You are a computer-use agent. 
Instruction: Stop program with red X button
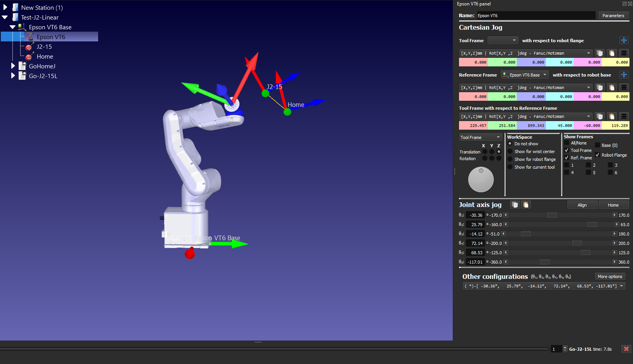click(x=626, y=349)
